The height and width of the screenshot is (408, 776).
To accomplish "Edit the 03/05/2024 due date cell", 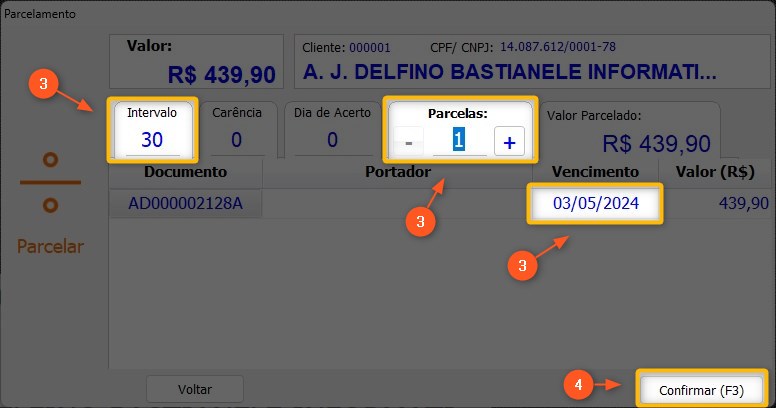I will point(595,204).
